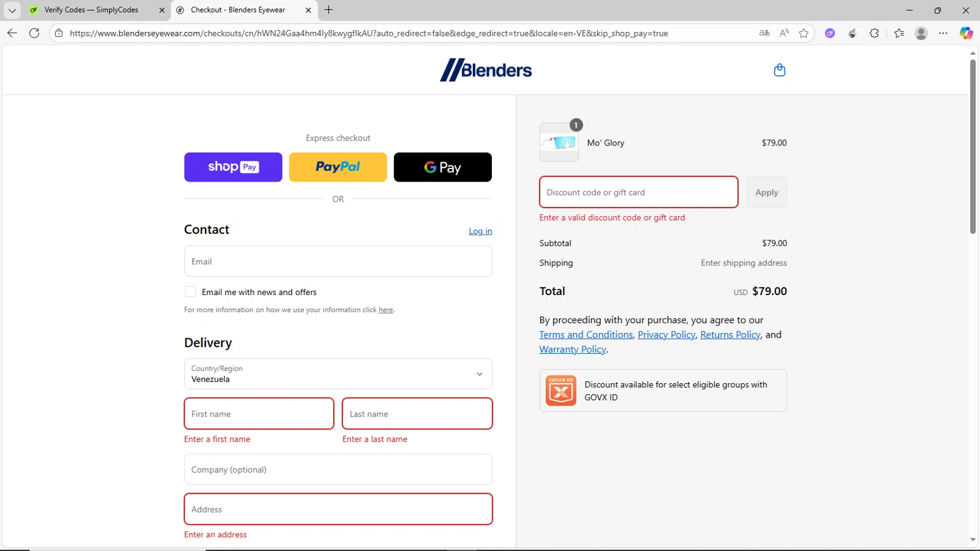Click the Blenders logo
This screenshot has width=980, height=551.
[x=486, y=70]
